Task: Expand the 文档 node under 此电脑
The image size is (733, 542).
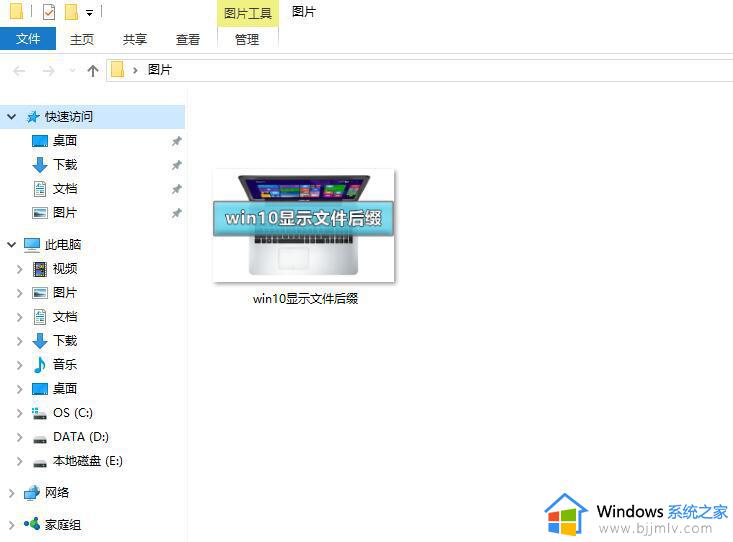Action: pos(20,317)
